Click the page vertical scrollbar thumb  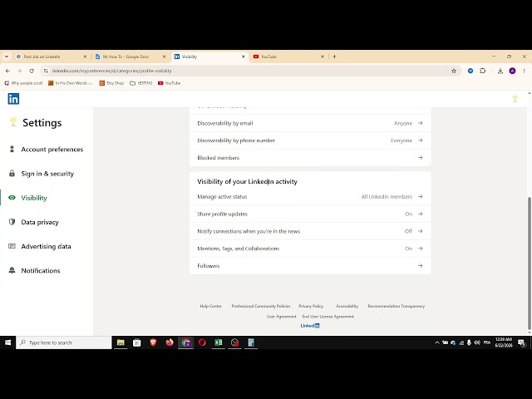[x=529, y=263]
